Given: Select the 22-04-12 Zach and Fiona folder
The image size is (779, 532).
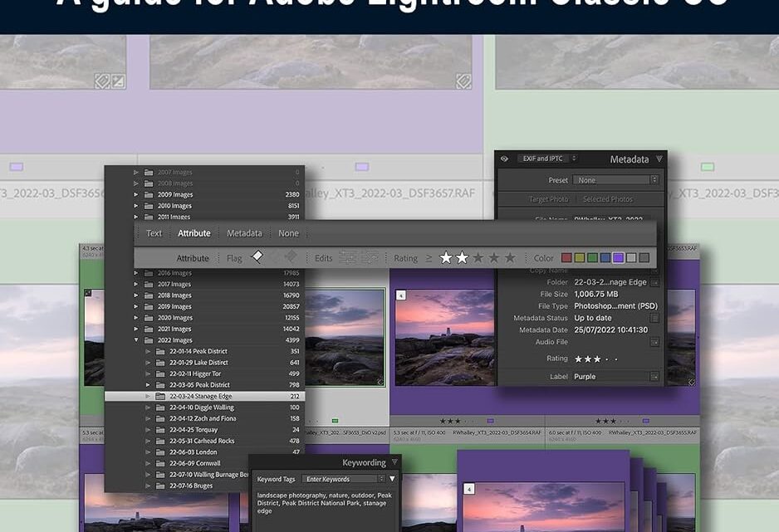Looking at the screenshot, I should click(x=204, y=418).
